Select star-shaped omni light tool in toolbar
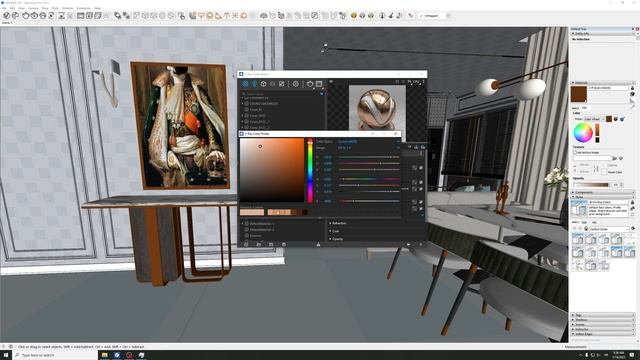The width and height of the screenshot is (640, 360). point(235,16)
